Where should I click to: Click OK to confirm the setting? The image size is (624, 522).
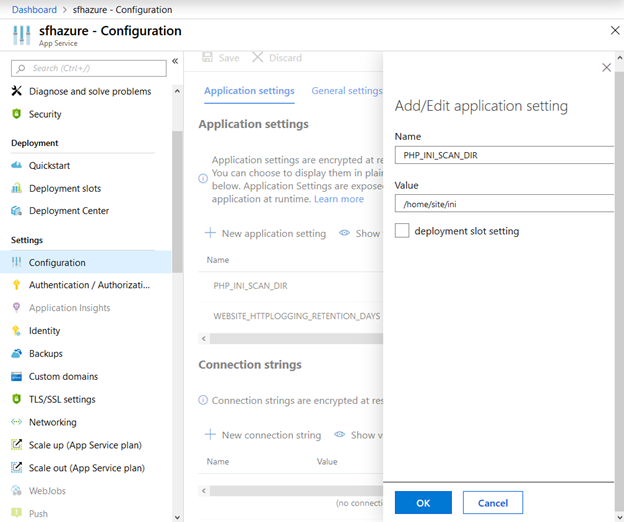(423, 503)
